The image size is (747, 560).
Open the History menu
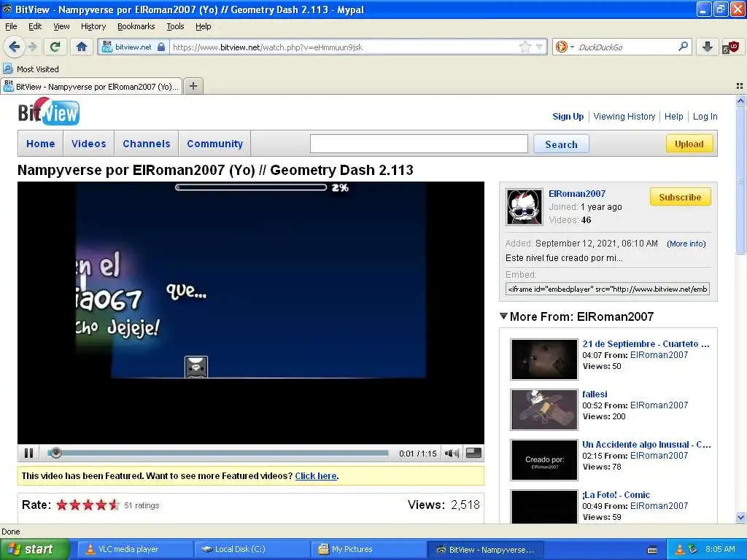93,26
